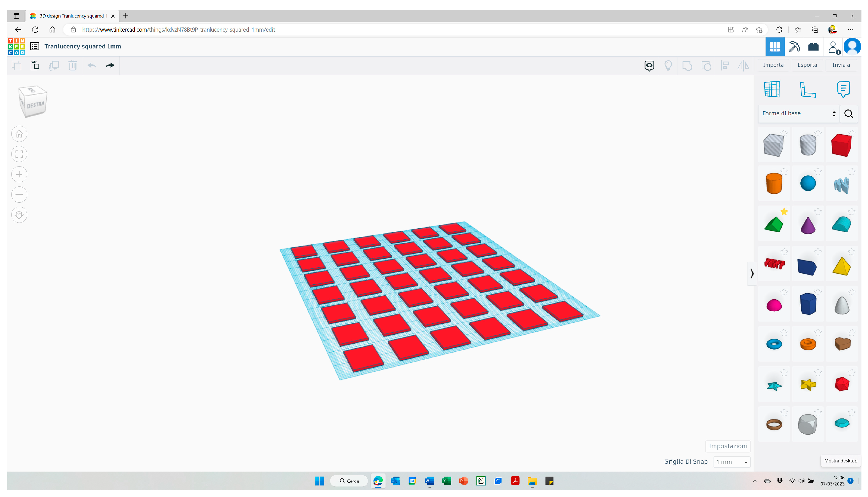Zoom in with the plus button
Image resolution: width=868 pixels, height=497 pixels.
[x=19, y=174]
